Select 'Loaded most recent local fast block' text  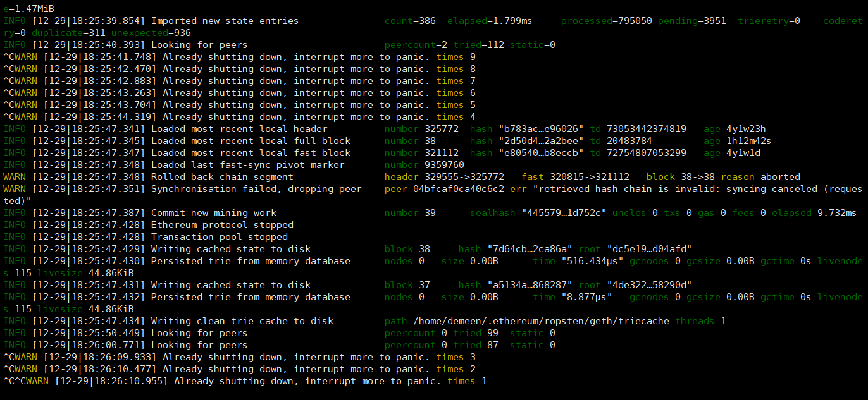point(251,153)
